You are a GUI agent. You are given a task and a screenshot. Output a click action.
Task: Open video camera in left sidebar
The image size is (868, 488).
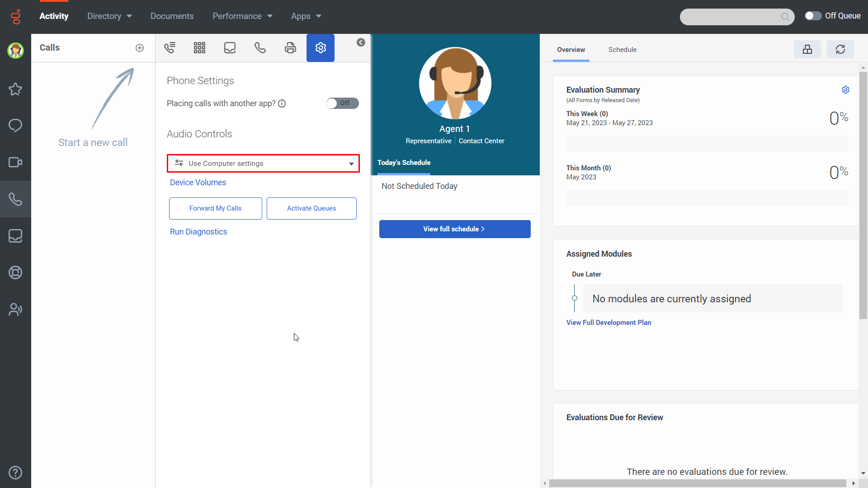click(15, 162)
